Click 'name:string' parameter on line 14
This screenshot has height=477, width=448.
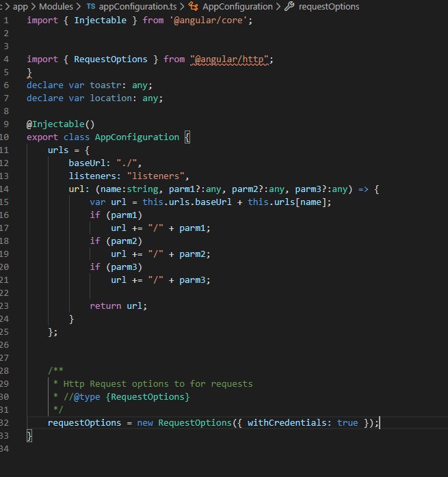click(x=129, y=189)
